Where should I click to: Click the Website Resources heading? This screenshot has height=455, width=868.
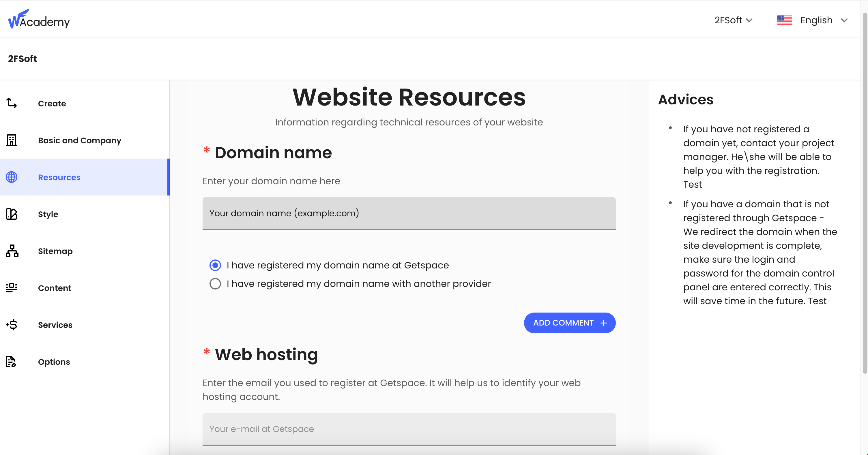point(409,97)
